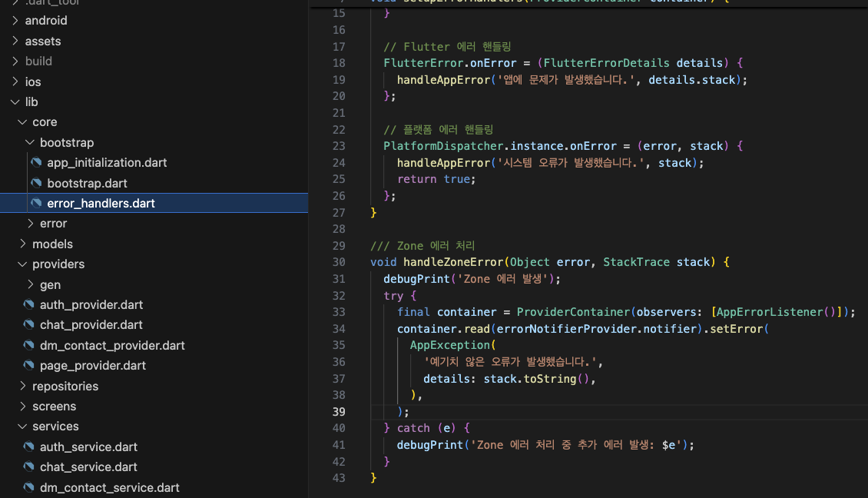Screen dimensions: 868x498
Task: Expand the gen folder
Action: (x=30, y=284)
